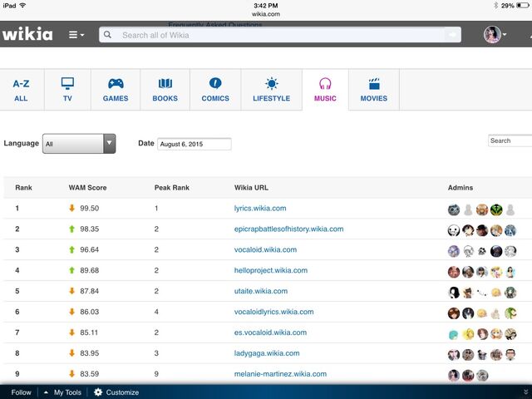The image size is (532, 399).
Task: Click first admin avatar for epicrapbattlesofhistory row
Action: click(x=454, y=231)
